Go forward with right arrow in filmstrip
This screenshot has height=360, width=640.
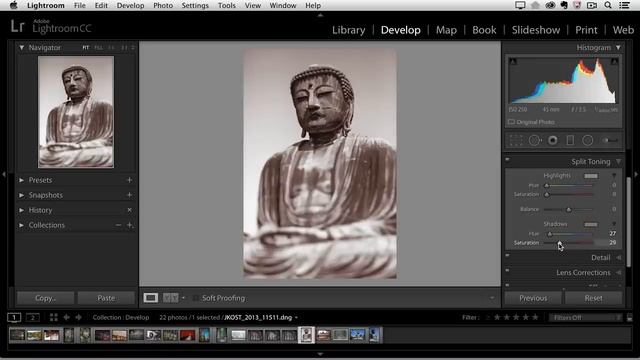[x=78, y=317]
